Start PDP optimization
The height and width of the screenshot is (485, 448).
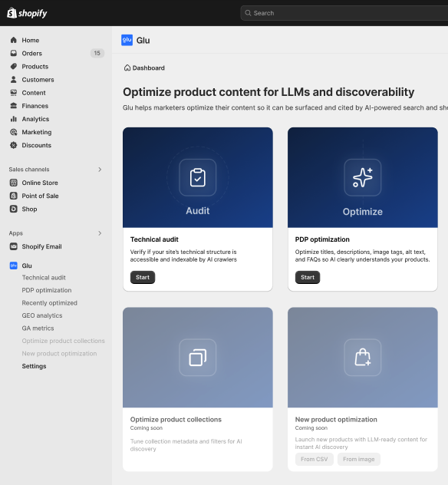(308, 278)
